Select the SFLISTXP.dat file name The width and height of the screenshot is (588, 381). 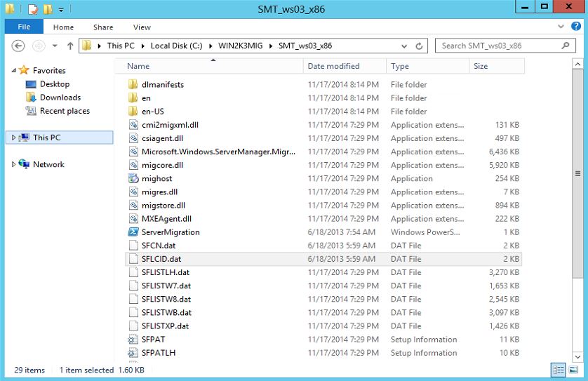pos(165,326)
